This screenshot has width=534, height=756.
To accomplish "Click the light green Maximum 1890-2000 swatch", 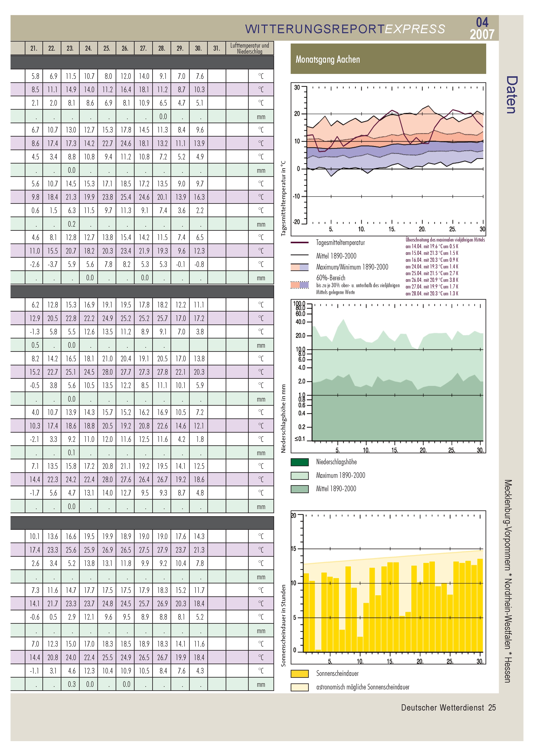I will 300,475.
